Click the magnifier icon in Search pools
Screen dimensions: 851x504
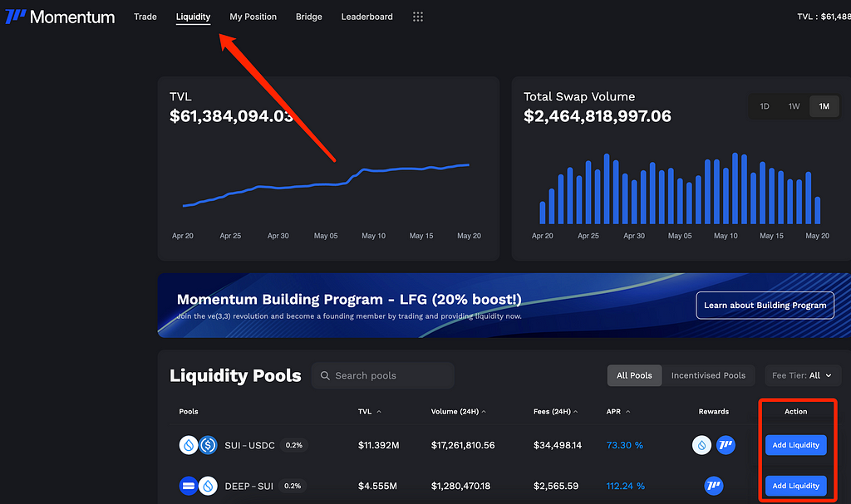[325, 375]
